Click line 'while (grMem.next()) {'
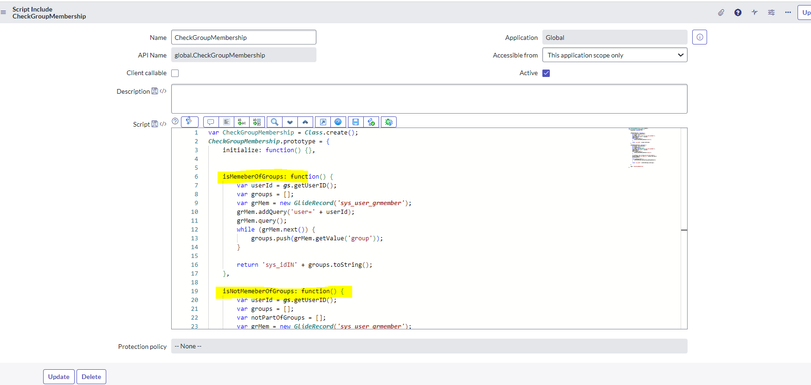Screen dimensions: 811x385 (x=276, y=229)
